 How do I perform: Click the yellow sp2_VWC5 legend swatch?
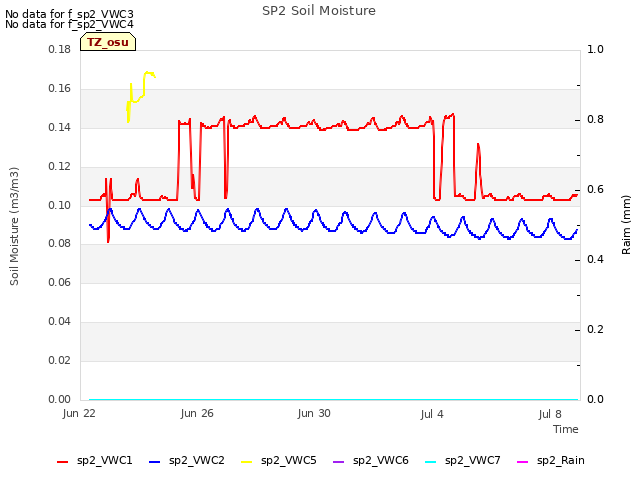[x=246, y=462]
